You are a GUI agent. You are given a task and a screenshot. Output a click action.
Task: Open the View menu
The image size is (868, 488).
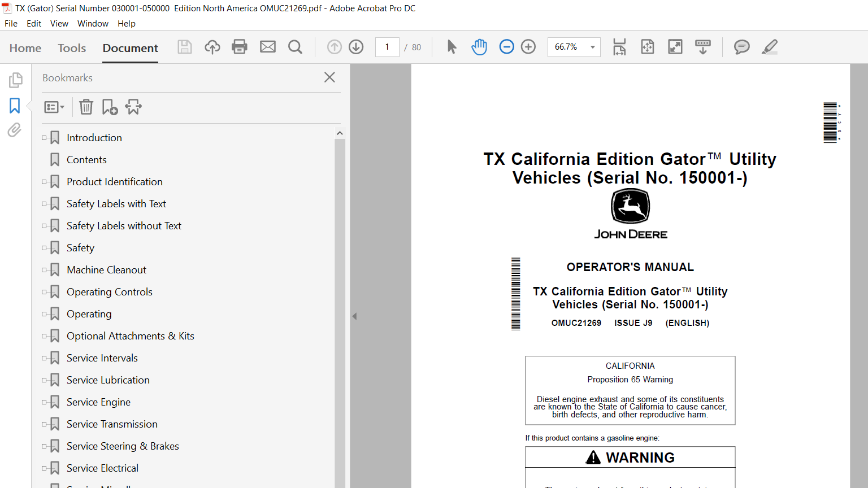tap(59, 24)
